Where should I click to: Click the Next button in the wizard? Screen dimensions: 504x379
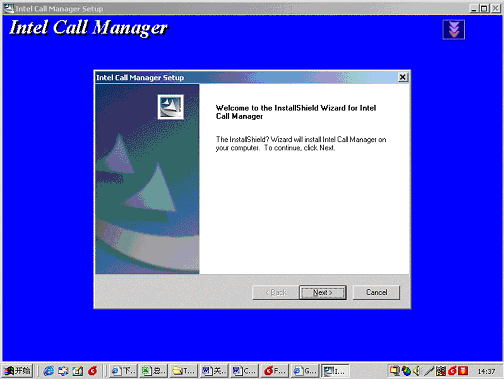coord(323,292)
